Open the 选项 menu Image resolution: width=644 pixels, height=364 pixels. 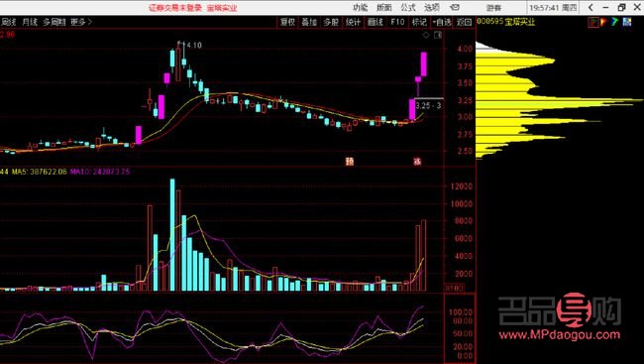click(x=432, y=7)
